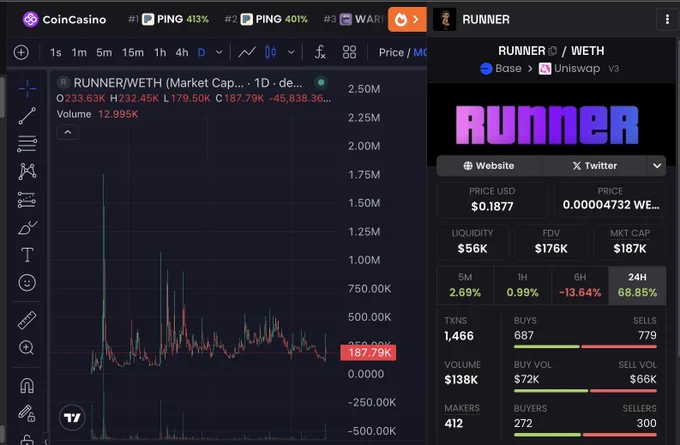
Task: Open the token Website link
Action: click(489, 166)
